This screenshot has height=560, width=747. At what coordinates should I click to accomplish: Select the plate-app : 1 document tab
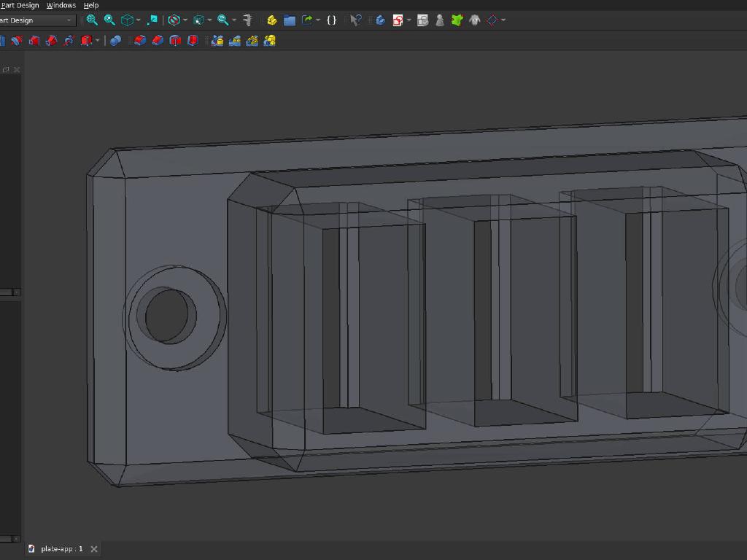(x=62, y=548)
